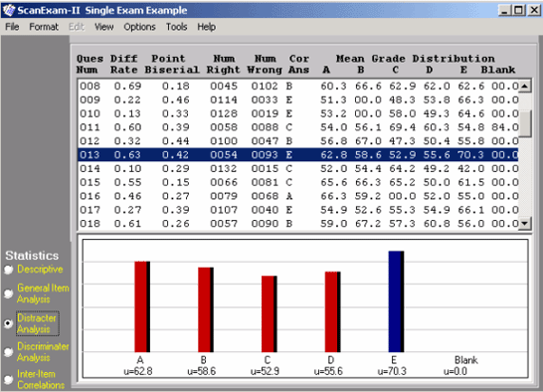Select the Inter-Item Correlations radio button
Image resolution: width=543 pixels, height=392 pixels.
point(9,379)
